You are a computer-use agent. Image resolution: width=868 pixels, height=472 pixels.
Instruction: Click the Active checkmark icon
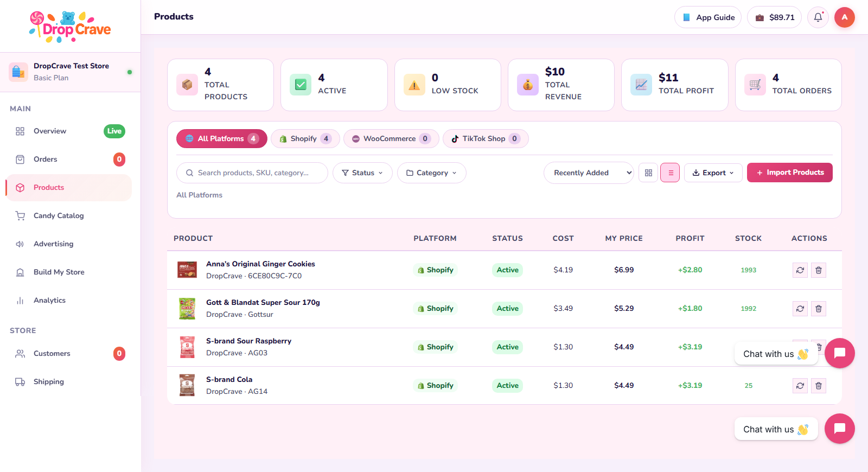point(301,85)
